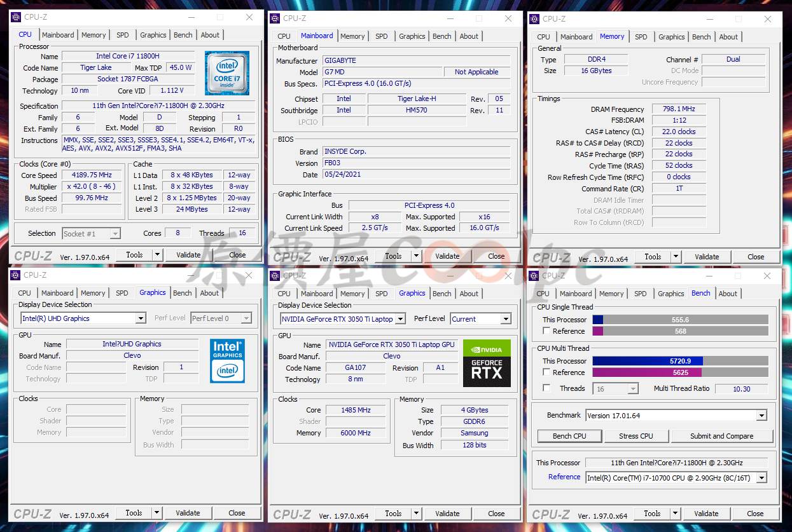
Task: Click the Board Manuf. value Clevo in the Intel UHD window
Action: pyautogui.click(x=132, y=355)
